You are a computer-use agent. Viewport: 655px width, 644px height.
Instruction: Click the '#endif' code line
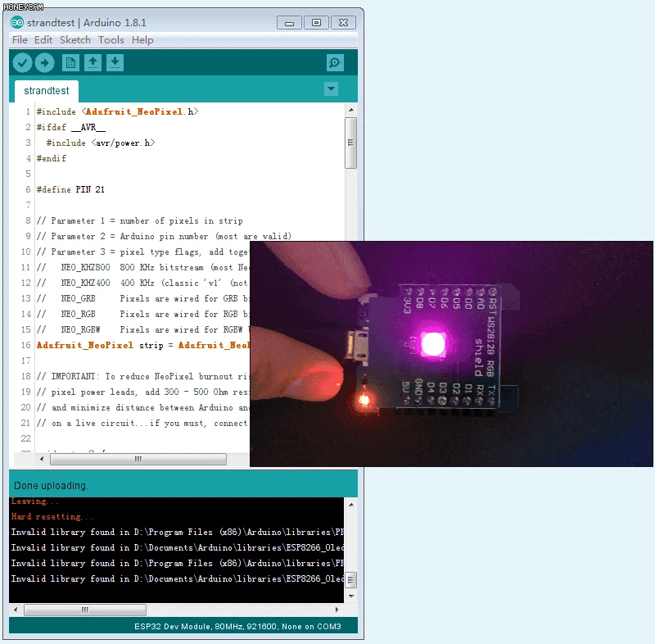click(x=52, y=158)
